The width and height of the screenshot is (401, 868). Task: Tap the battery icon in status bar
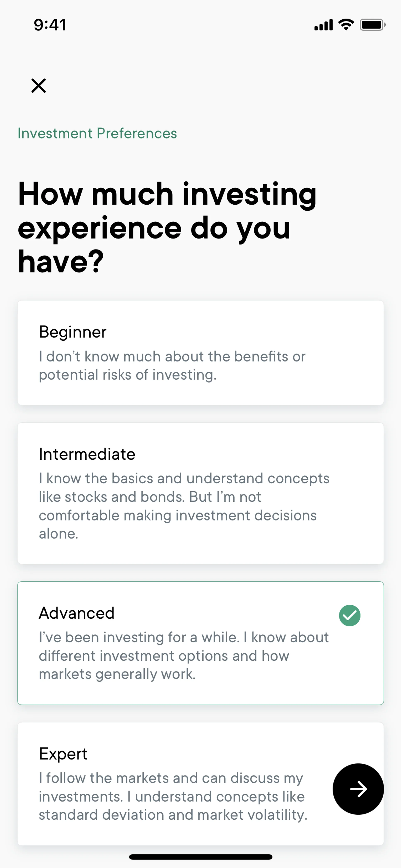pos(372,25)
